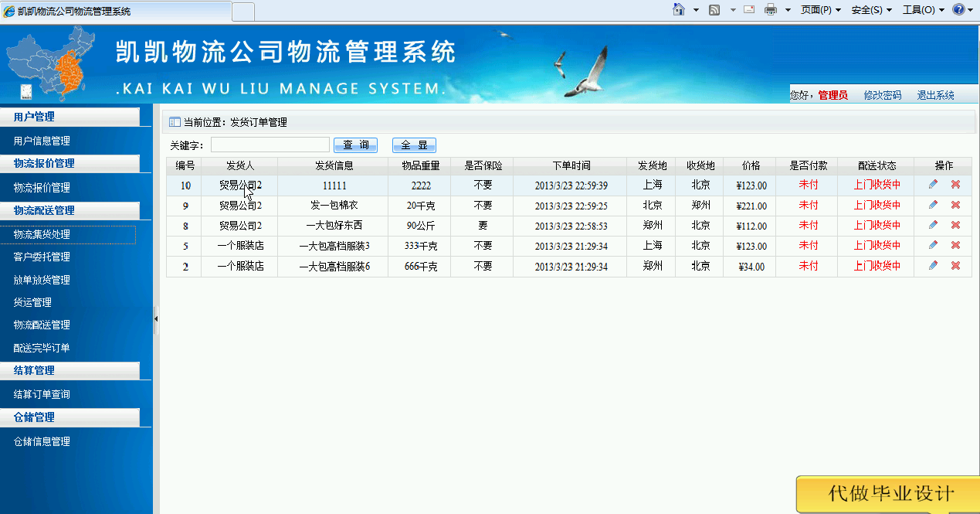The height and width of the screenshot is (514, 980).
Task: Select the 凯凯物流公司物流管理系统 browser tab
Action: (116, 12)
